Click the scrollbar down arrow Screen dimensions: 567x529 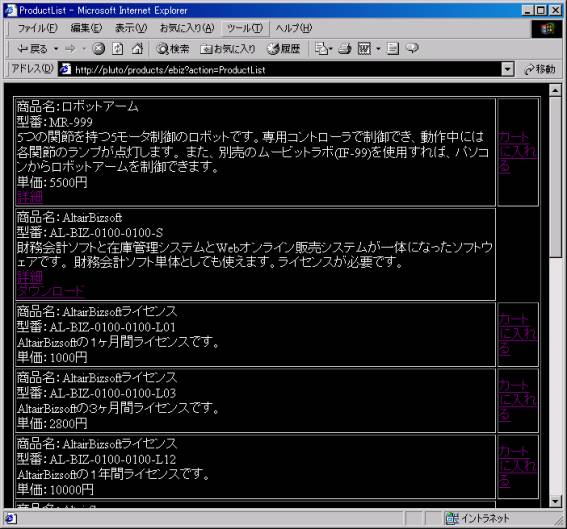coord(555,501)
